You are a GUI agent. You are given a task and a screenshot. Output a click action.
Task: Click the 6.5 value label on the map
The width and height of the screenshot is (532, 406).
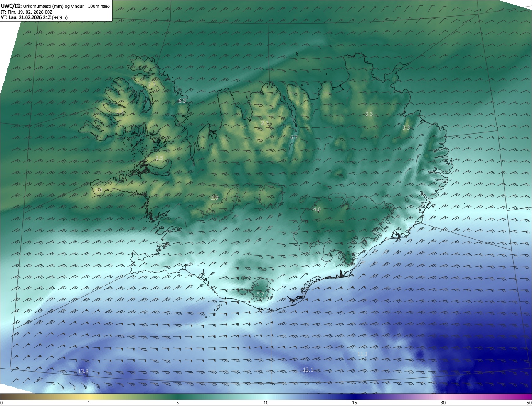182,100
